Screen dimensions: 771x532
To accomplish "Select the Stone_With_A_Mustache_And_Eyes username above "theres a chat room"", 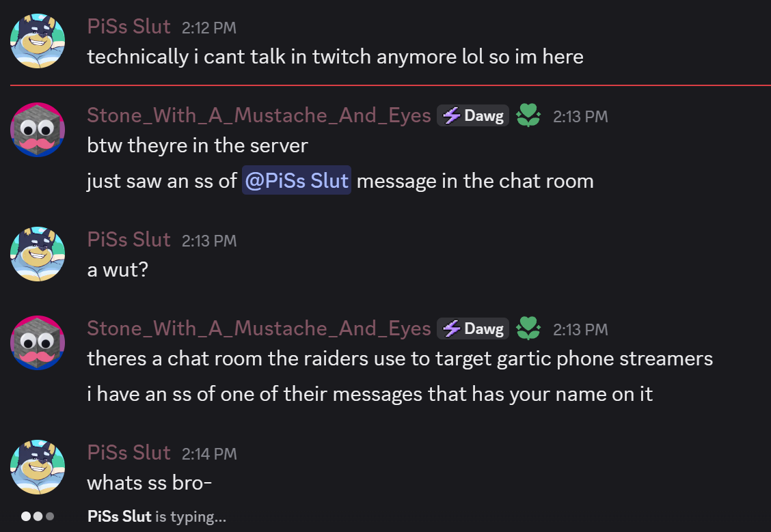I will tap(259, 329).
